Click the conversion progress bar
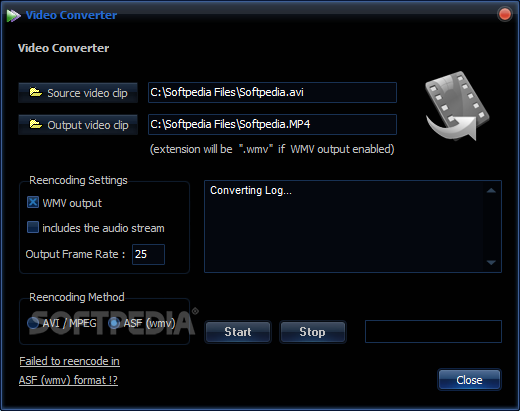520x411 pixels. point(433,331)
